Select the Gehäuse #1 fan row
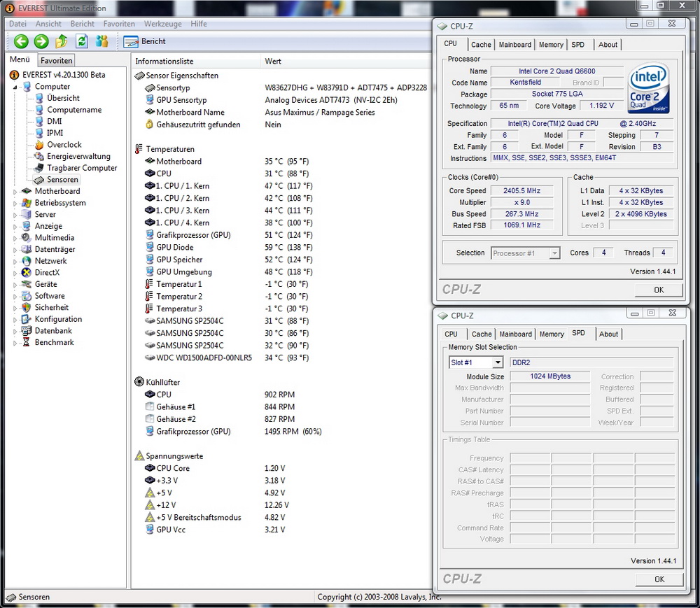Image resolution: width=700 pixels, height=608 pixels. pyautogui.click(x=220, y=406)
